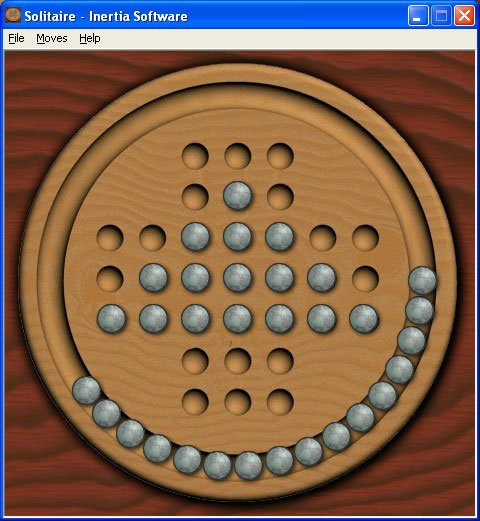This screenshot has height=521, width=480.
Task: Close the Solitaire window
Action: [x=464, y=15]
